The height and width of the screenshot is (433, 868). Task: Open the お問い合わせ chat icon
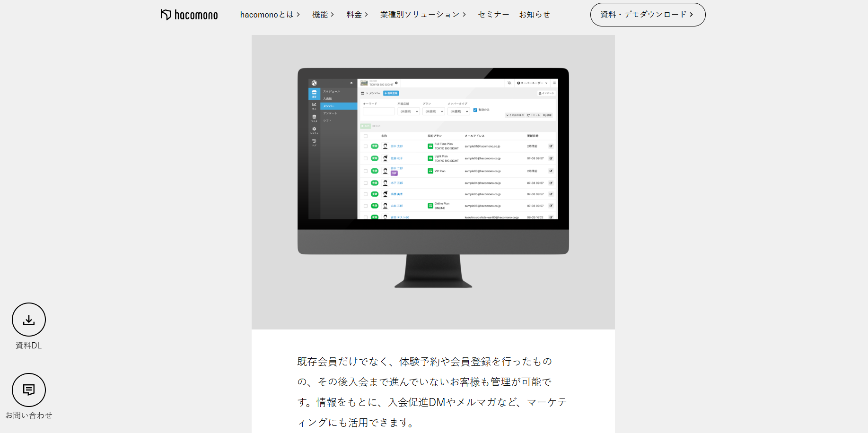(29, 390)
